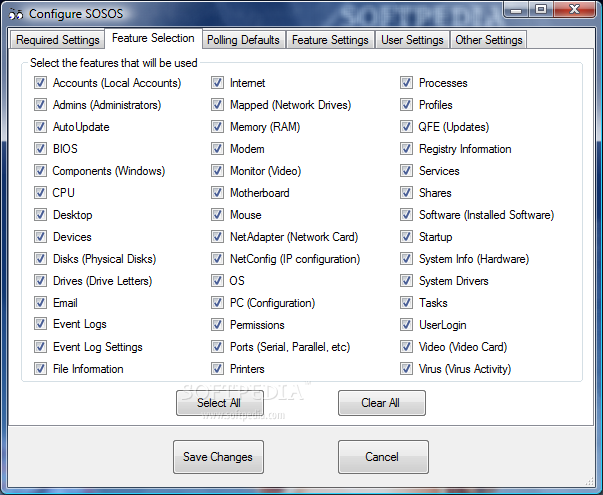603x495 pixels.
Task: Disable the OS feature checkbox
Action: point(217,280)
